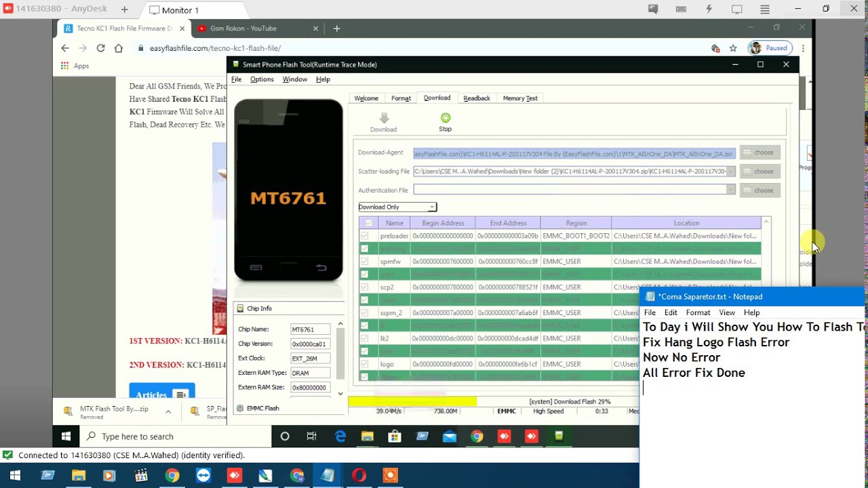Open AnyDesk chat icon
Screen dimensions: 868x488
pyautogui.click(x=653, y=9)
